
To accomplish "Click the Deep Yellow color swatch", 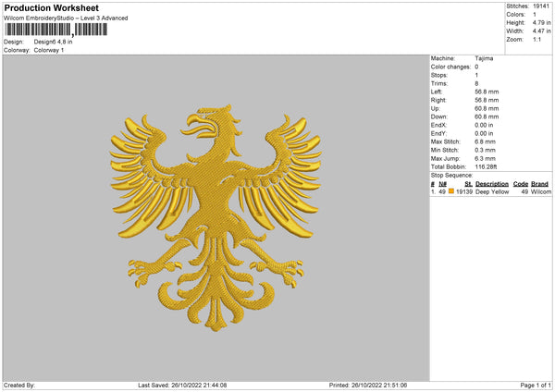I will [x=451, y=191].
